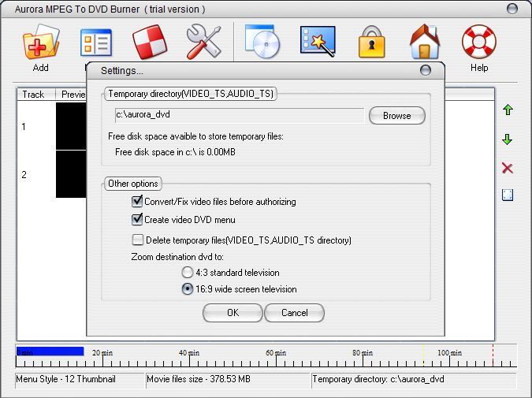532x398 pixels.
Task: Click the 100 min timeline mark
Action: [449, 353]
